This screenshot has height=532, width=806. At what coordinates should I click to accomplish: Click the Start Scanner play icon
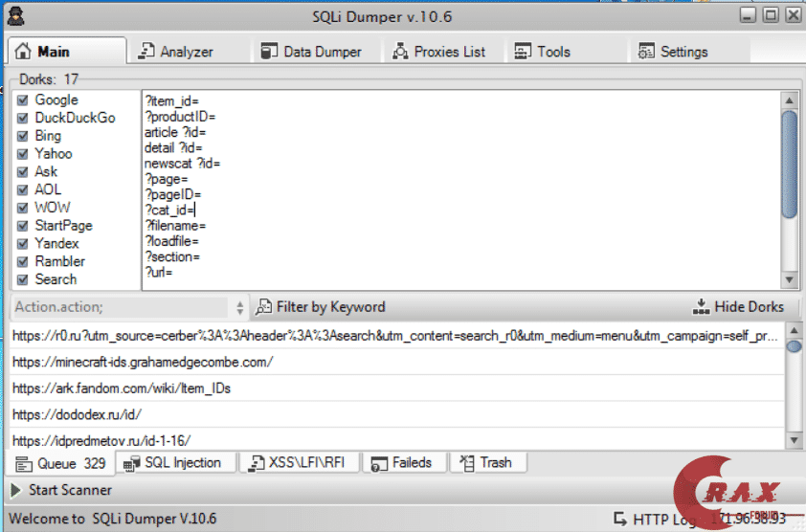pos(16,490)
